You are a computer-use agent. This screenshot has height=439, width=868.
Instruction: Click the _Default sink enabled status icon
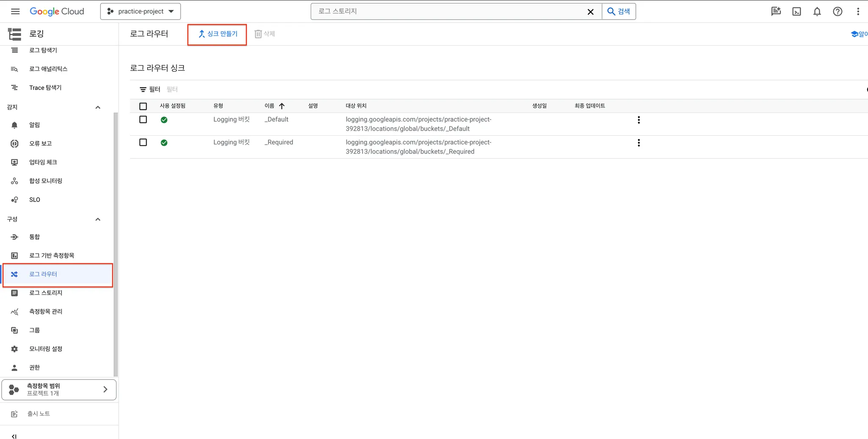pos(164,120)
